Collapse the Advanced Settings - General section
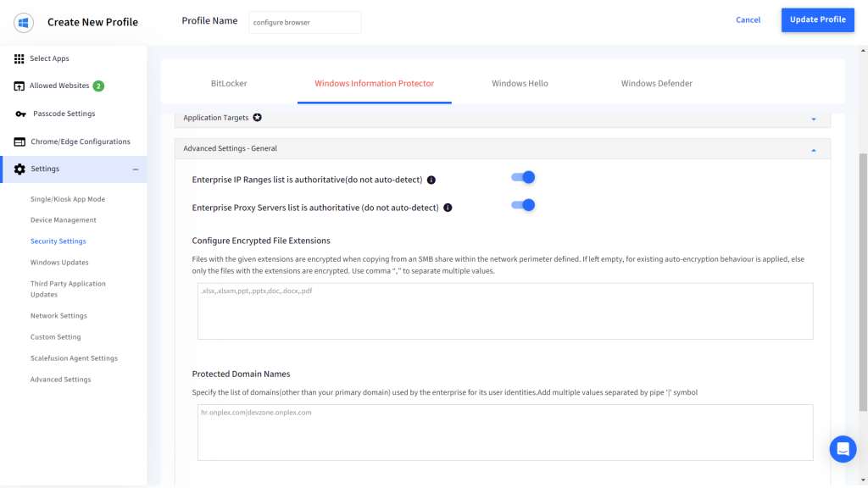The image size is (868, 488). 814,149
